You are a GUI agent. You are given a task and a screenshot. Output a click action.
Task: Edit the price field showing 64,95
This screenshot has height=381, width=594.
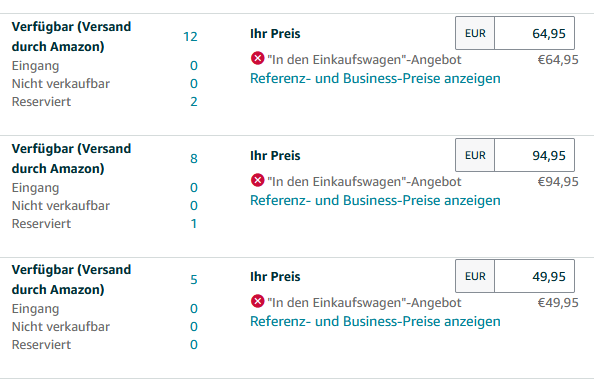pos(534,33)
